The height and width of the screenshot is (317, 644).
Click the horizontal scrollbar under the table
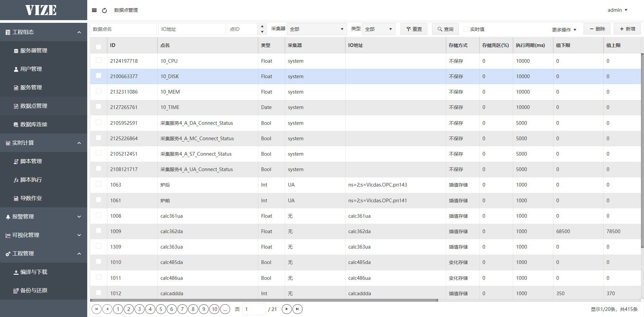pyautogui.click(x=264, y=300)
